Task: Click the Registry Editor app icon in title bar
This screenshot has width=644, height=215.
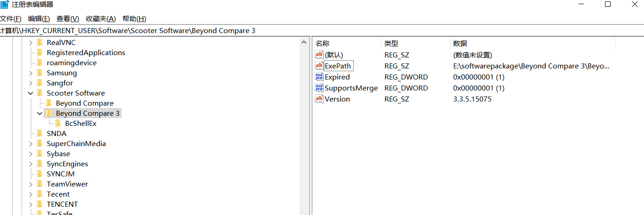Action: (5, 5)
